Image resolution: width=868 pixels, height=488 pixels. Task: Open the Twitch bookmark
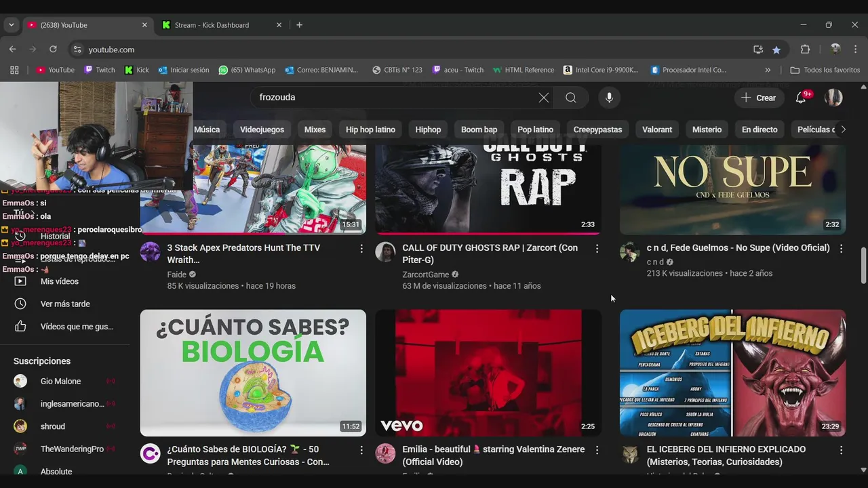[100, 70]
